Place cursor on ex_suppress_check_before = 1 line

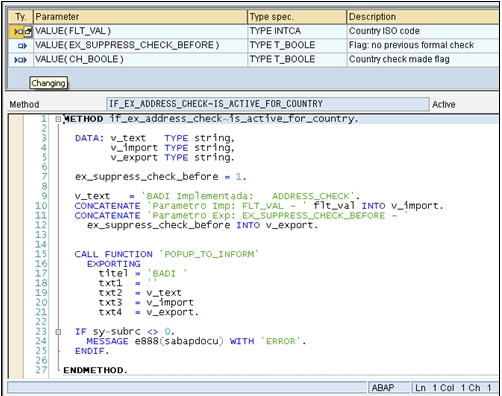click(x=160, y=177)
